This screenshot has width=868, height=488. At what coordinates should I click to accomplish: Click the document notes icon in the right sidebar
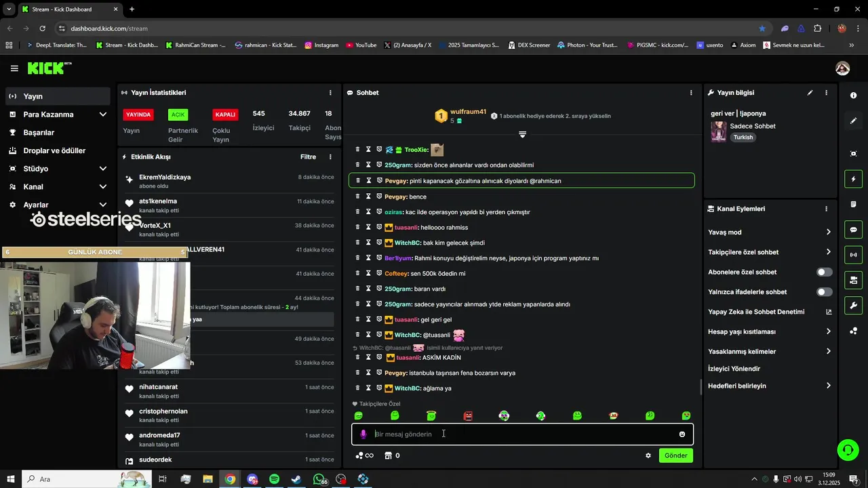pyautogui.click(x=853, y=204)
